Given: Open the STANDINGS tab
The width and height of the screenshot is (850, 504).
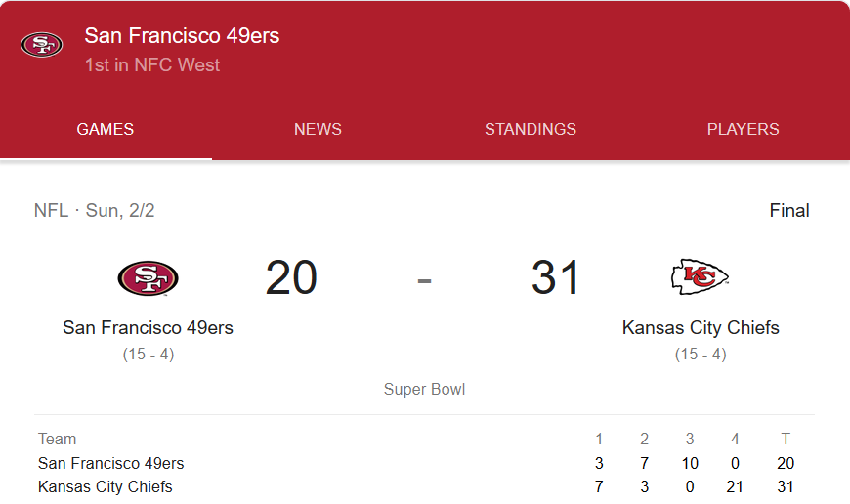Looking at the screenshot, I should click(x=531, y=129).
